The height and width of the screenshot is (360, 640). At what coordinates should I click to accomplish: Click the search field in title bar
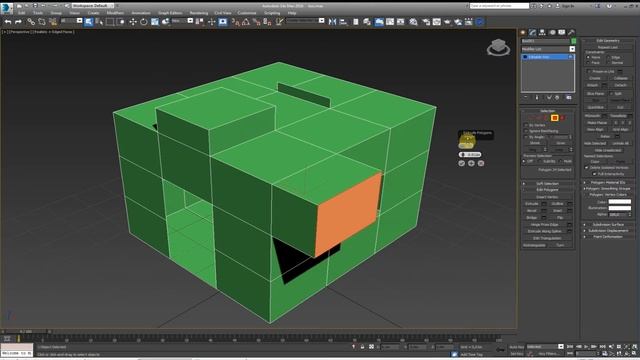pyautogui.click(x=499, y=6)
